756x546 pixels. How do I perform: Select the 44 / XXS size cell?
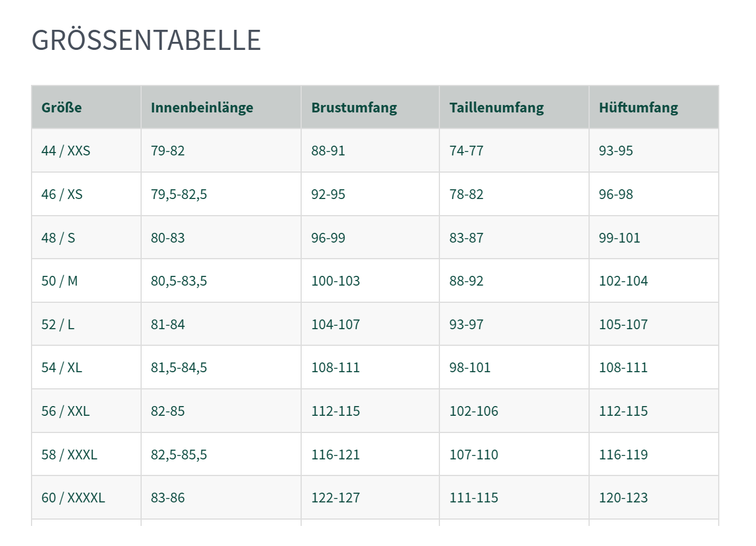click(x=66, y=151)
